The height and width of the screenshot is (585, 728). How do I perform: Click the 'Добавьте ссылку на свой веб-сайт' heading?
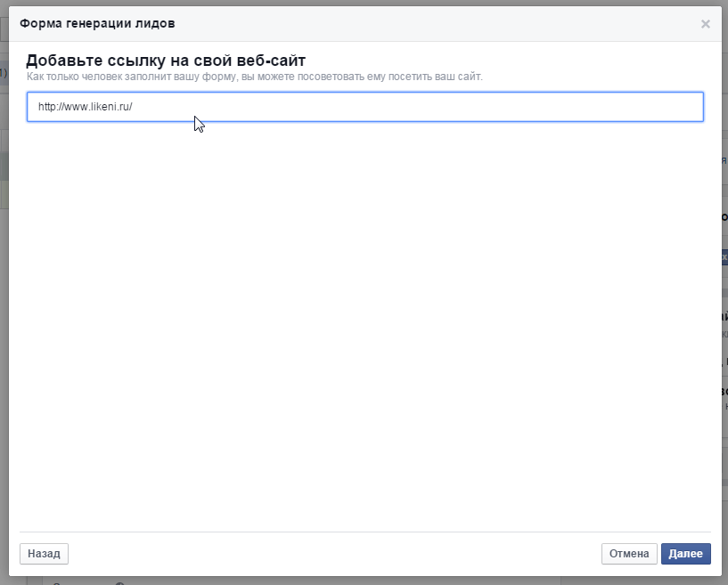[166, 61]
